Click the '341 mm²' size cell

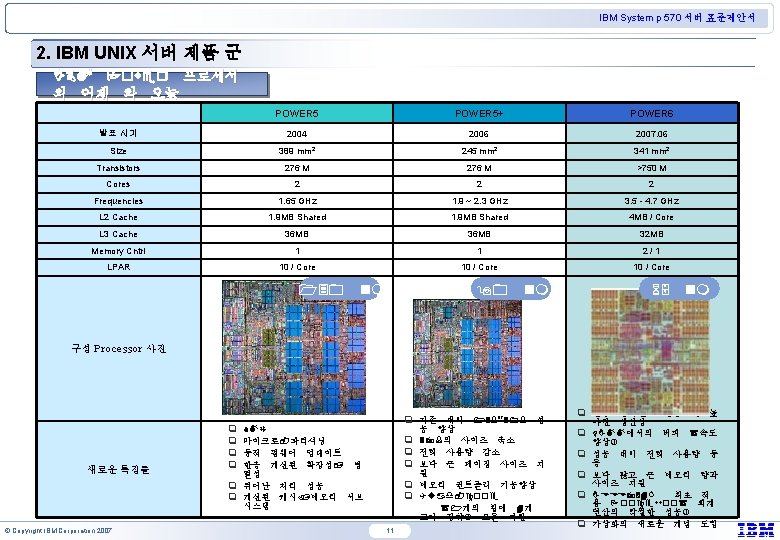point(652,151)
